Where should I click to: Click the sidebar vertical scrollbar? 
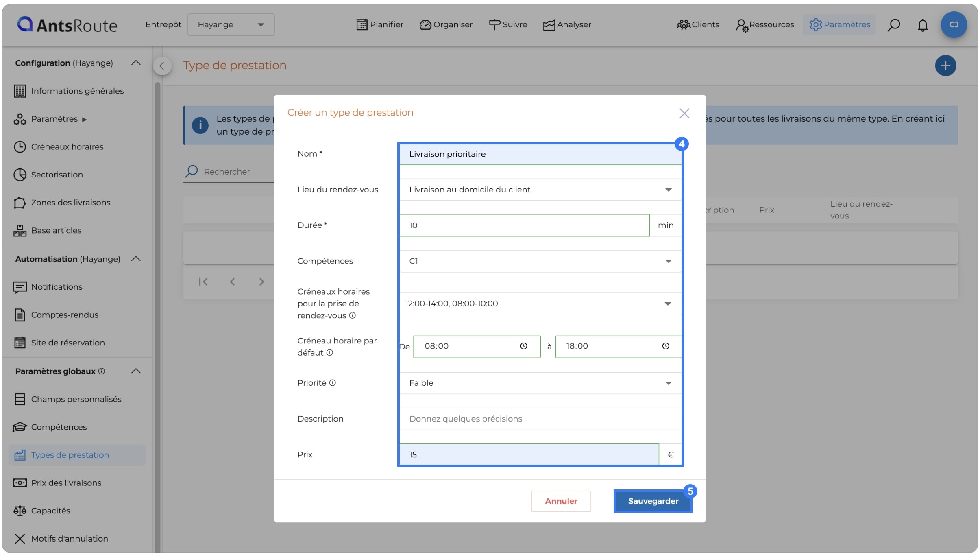point(157,317)
